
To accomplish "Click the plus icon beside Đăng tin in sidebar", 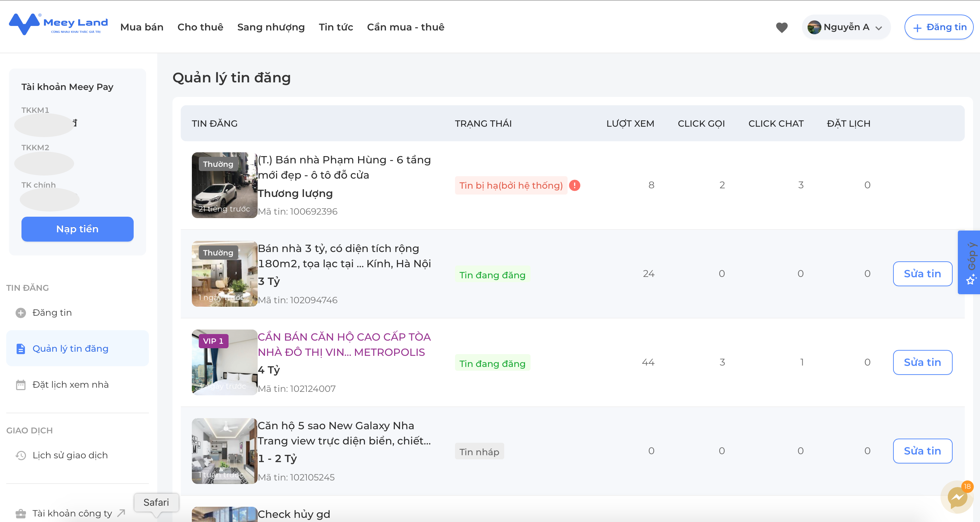I will 20,313.
